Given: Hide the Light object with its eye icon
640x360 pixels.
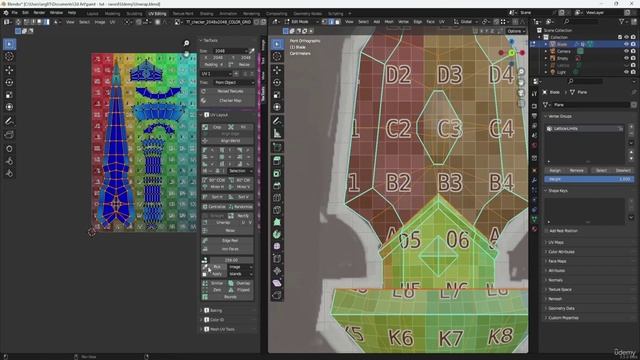Looking at the screenshot, I should pos(626,72).
